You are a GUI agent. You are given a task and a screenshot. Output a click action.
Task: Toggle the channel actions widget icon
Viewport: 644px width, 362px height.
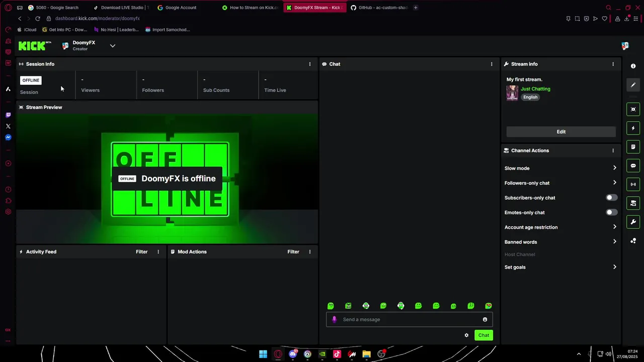pos(633,203)
